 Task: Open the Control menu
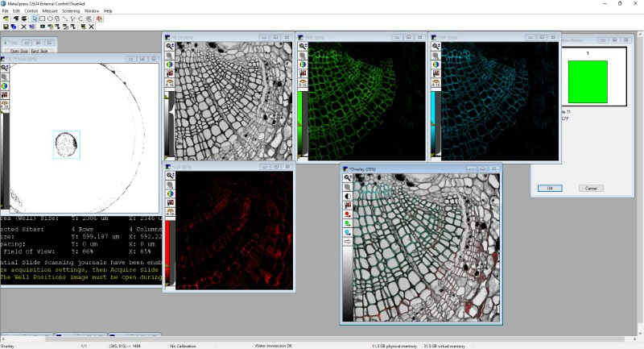31,10
